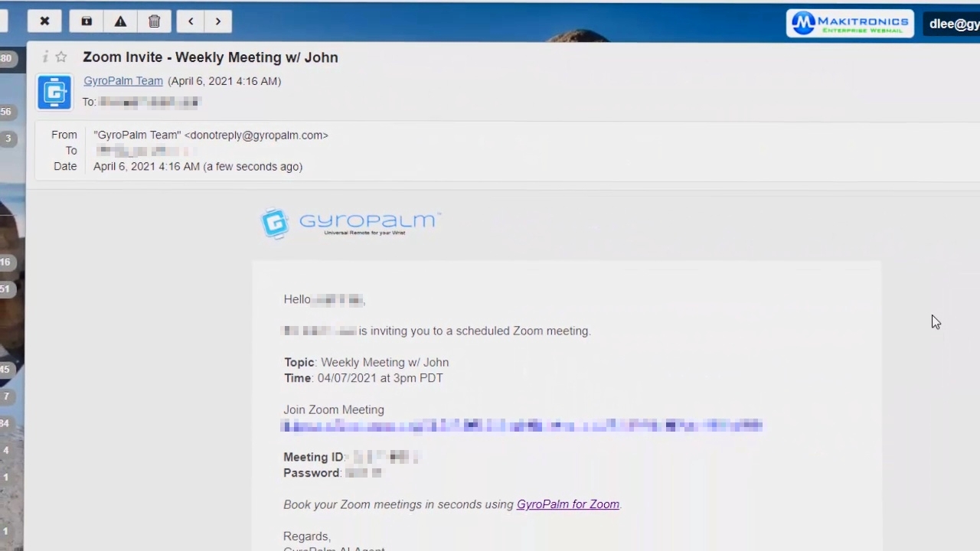Click the email subject title text
The height and width of the screenshot is (551, 980).
point(210,57)
